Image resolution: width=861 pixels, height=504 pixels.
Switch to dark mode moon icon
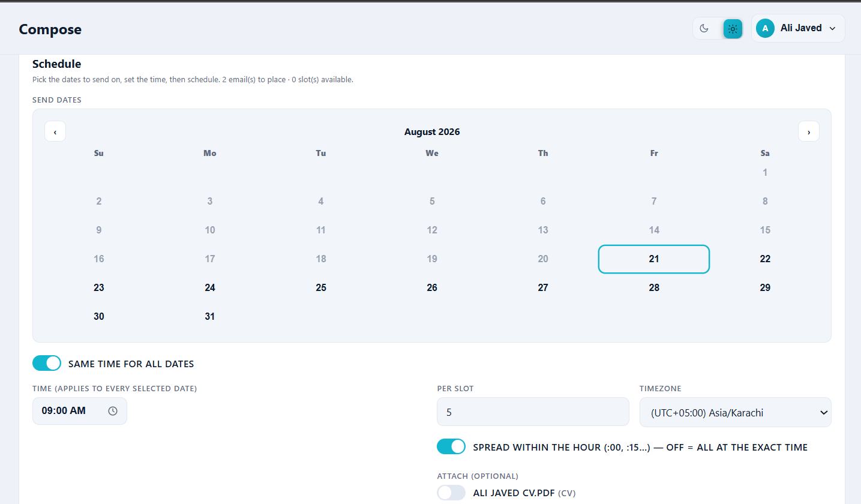(x=704, y=29)
